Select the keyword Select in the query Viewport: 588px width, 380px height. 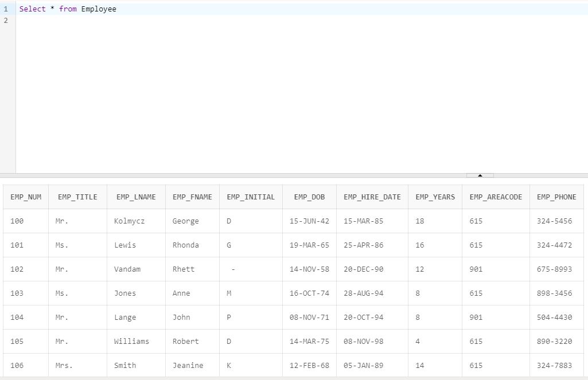pyautogui.click(x=33, y=9)
